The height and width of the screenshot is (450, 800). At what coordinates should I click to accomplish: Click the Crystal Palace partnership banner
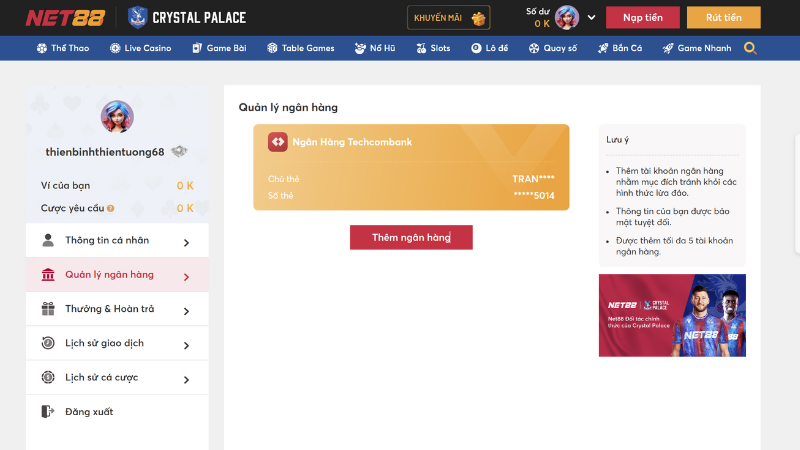pyautogui.click(x=672, y=315)
